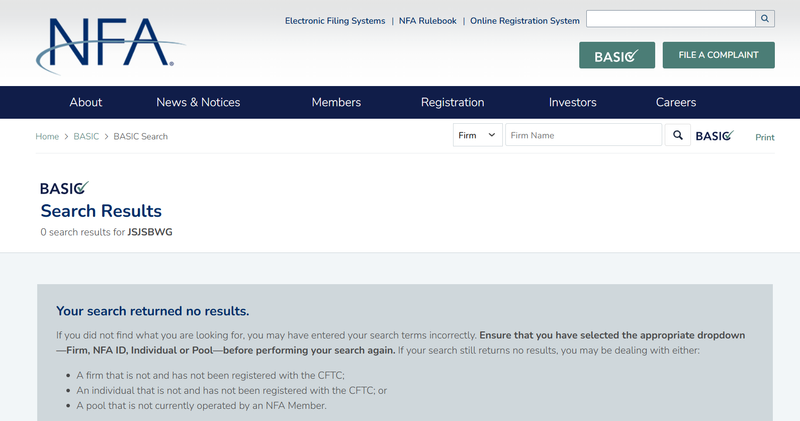This screenshot has width=800, height=421.
Task: Click the BASIC logo beside the firm search
Action: 715,136
